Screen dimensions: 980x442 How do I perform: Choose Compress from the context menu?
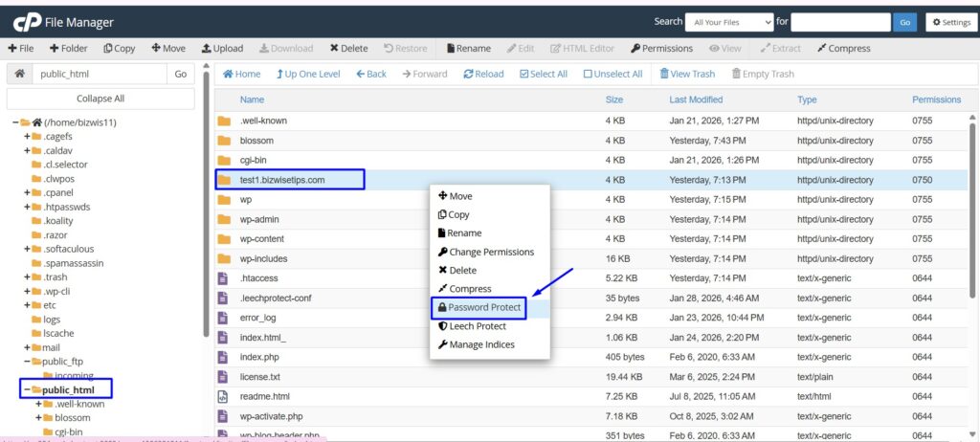[x=490, y=289]
